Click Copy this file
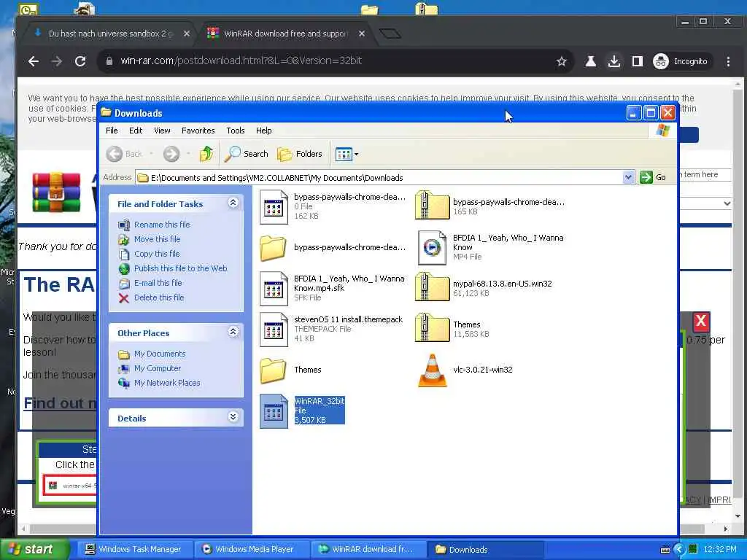 157,254
